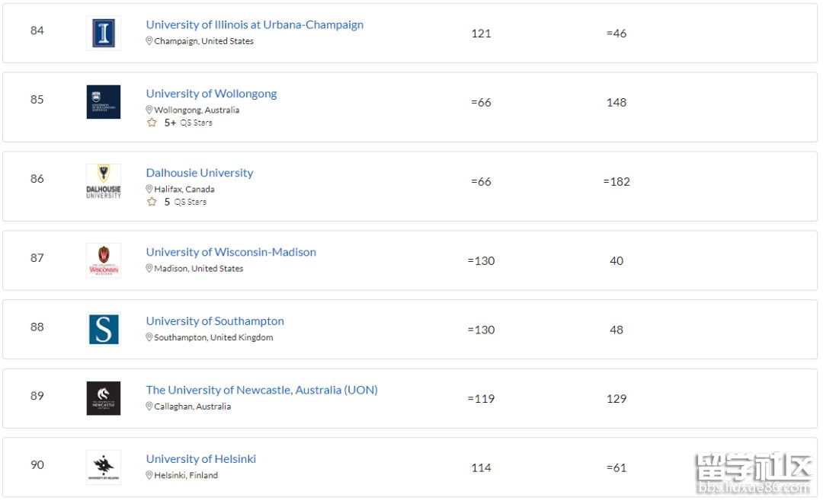Screen dimensions: 823x504
Task: Click the QS Stars icon under Wollongong
Action: click(152, 123)
